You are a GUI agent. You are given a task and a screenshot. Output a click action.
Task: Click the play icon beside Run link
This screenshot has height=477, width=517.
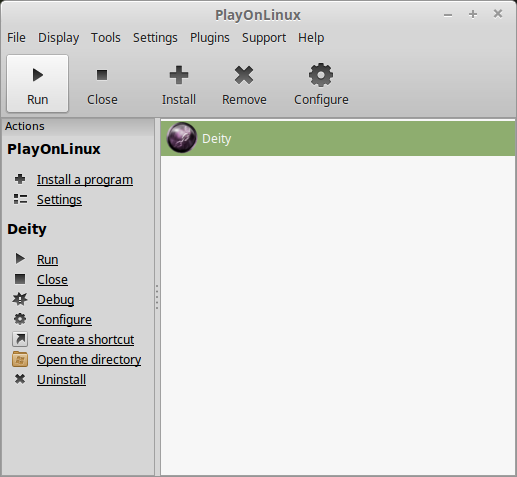click(20, 259)
